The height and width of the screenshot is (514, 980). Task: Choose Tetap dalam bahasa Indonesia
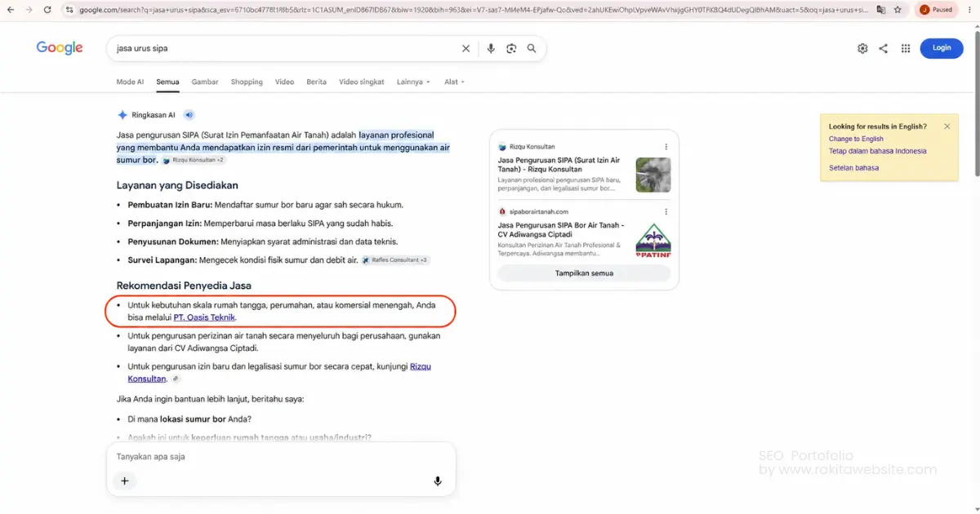pyautogui.click(x=877, y=151)
